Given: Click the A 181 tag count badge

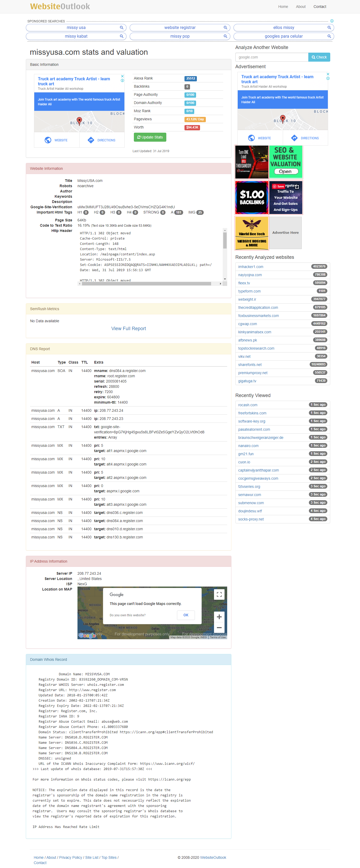Looking at the screenshot, I should pos(178,213).
